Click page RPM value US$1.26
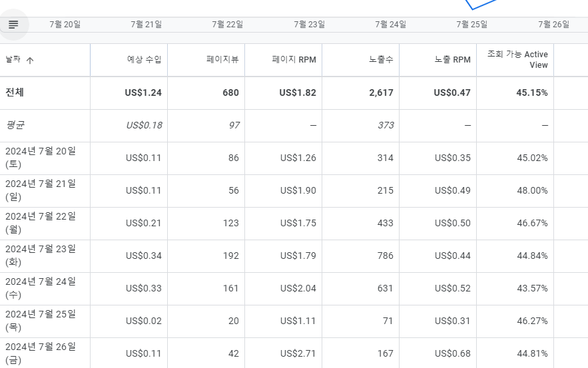 tap(298, 158)
